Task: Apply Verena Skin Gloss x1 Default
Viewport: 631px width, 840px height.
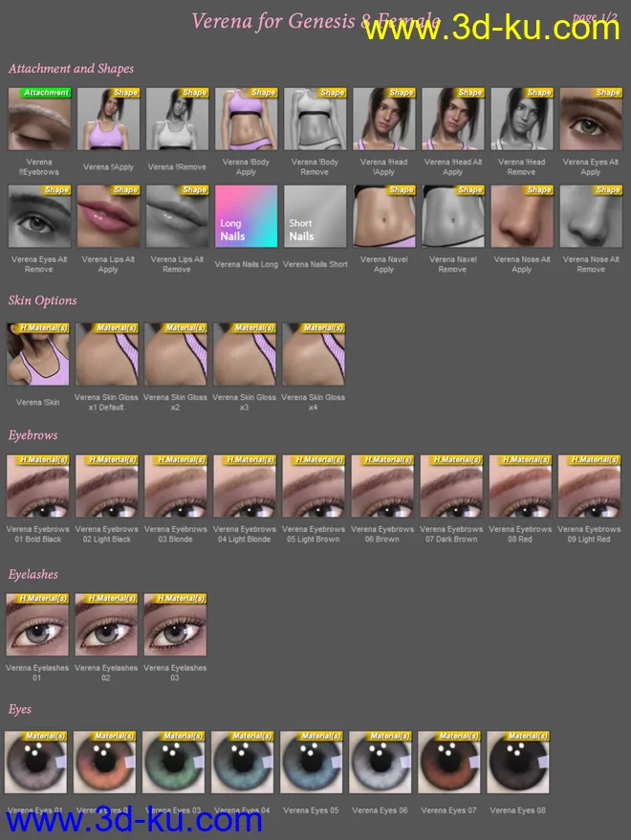Action: tap(107, 354)
